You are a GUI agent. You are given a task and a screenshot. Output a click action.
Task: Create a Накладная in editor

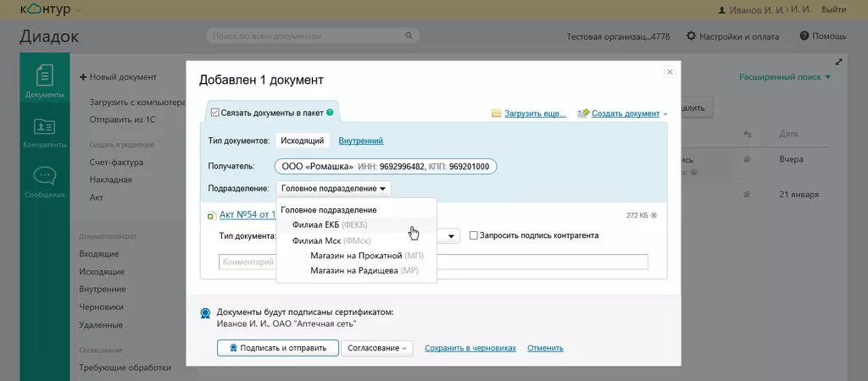pyautogui.click(x=111, y=179)
